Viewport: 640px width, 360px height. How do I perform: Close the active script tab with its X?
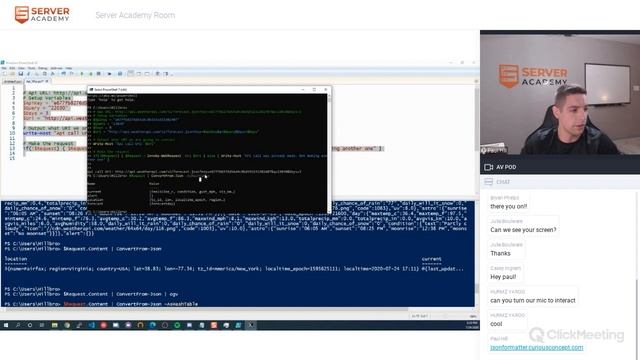[x=47, y=81]
